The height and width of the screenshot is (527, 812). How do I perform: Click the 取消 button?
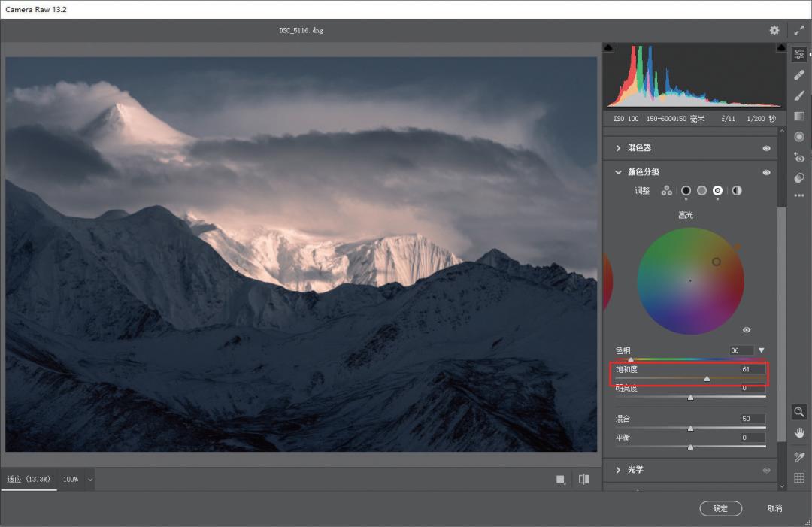pos(774,508)
